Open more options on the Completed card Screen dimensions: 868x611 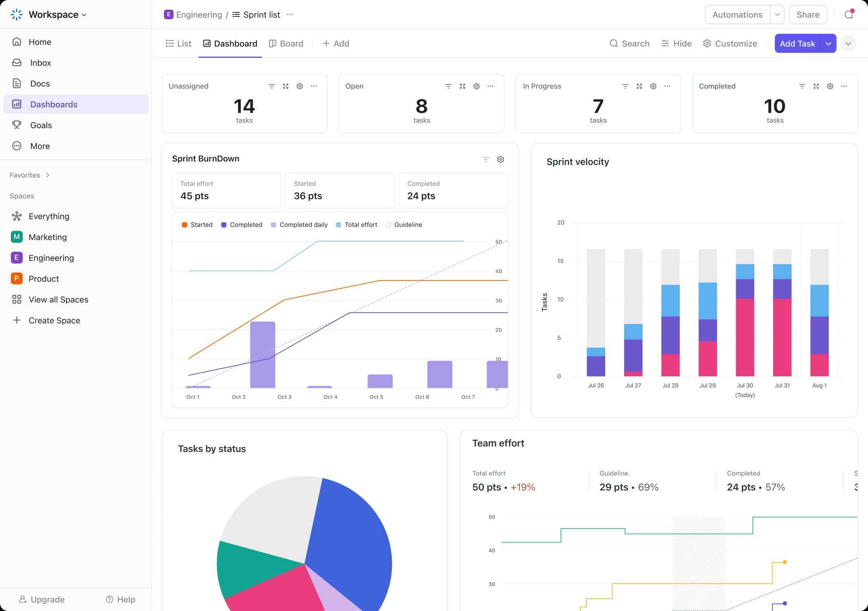(844, 86)
